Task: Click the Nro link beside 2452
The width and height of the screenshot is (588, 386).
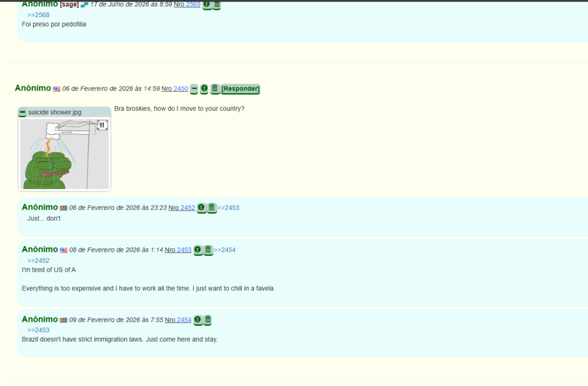Action: 173,208
